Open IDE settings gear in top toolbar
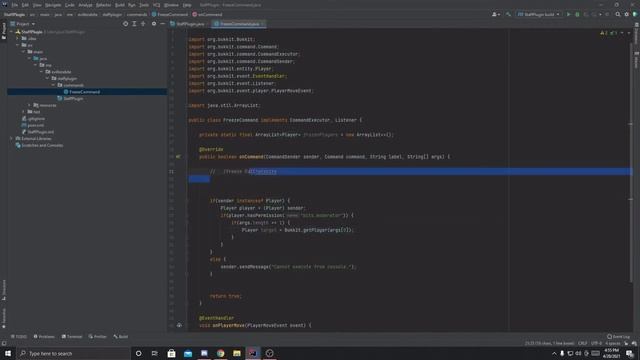Image resolution: width=640 pixels, height=360 pixels. click(627, 14)
